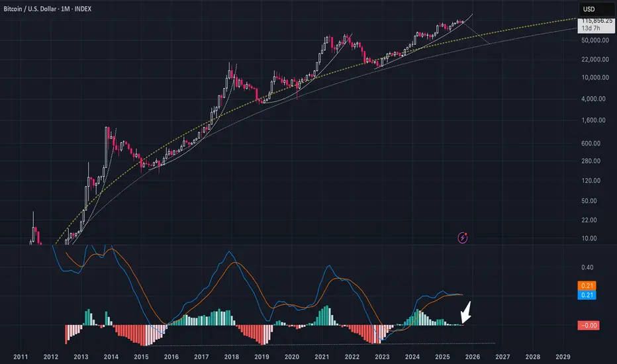The width and height of the screenshot is (617, 364).
Task: Click the 50.00 price axis label
Action: coord(589,201)
